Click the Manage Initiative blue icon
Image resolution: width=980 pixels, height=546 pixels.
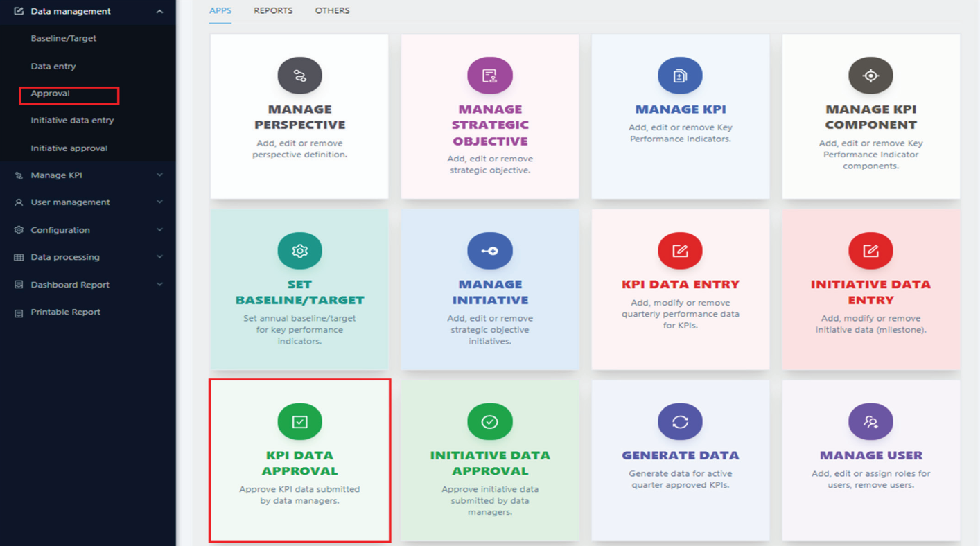coord(490,251)
